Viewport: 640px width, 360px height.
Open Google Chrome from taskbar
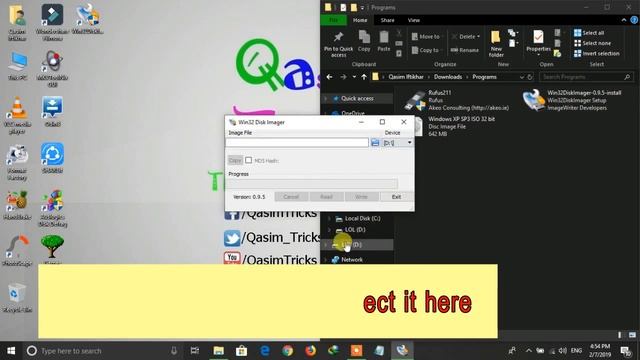pyautogui.click(x=287, y=351)
